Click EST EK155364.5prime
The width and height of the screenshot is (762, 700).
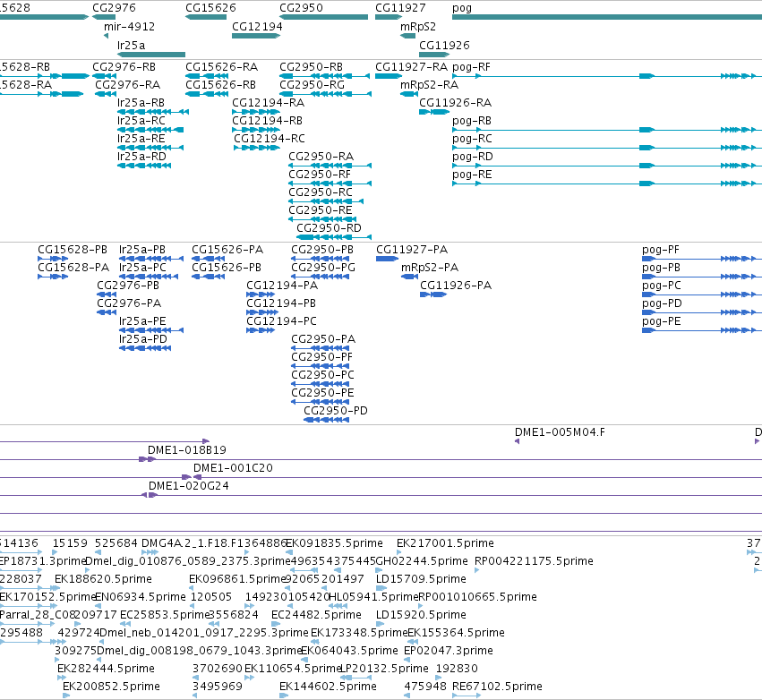click(x=456, y=633)
